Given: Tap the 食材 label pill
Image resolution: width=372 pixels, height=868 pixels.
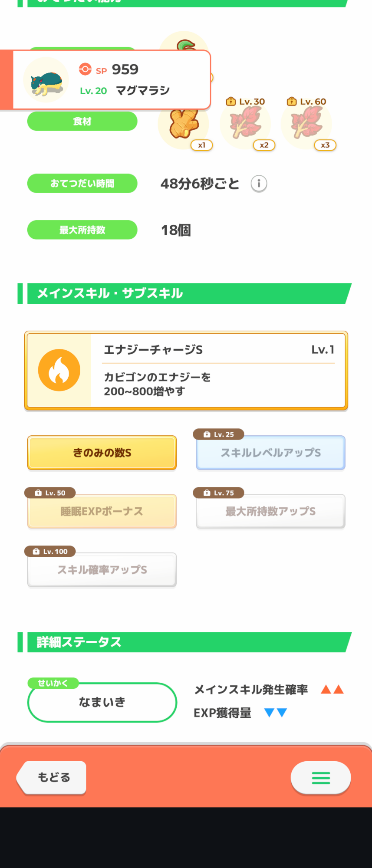Looking at the screenshot, I should tap(82, 121).
